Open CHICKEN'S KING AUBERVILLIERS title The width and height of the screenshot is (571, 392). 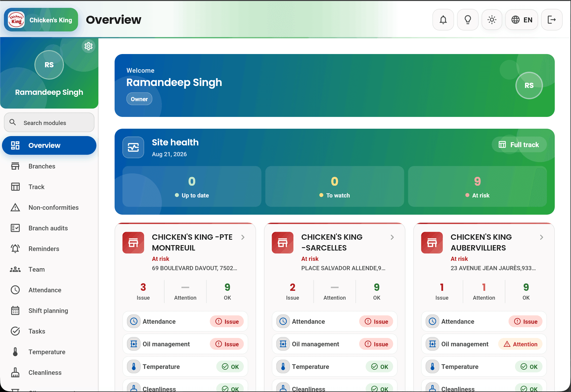(481, 242)
